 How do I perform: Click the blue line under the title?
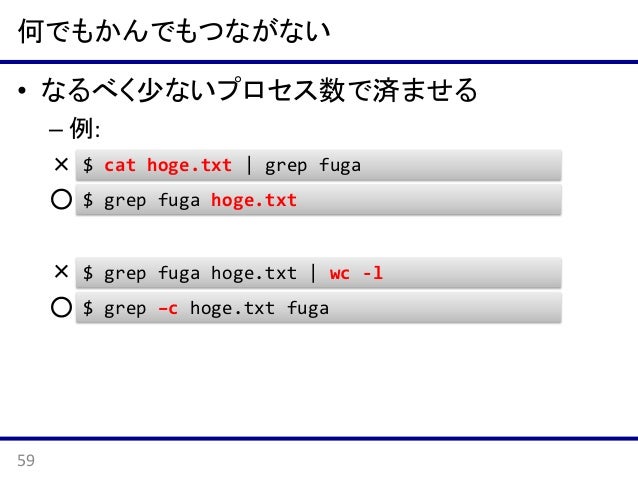(319, 62)
